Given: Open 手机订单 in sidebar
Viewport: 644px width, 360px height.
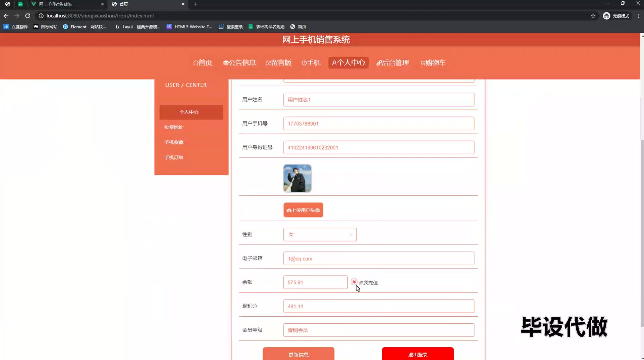Looking at the screenshot, I should pos(174,157).
